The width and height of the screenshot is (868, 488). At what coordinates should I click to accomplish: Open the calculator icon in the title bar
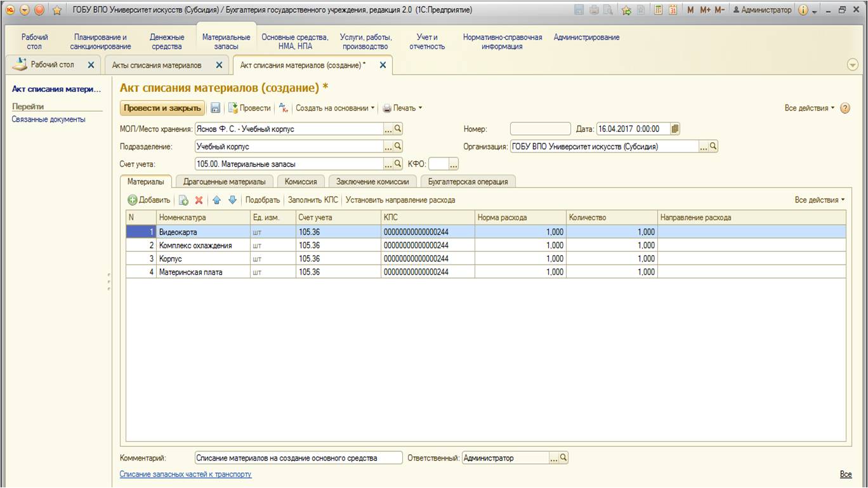[659, 10]
